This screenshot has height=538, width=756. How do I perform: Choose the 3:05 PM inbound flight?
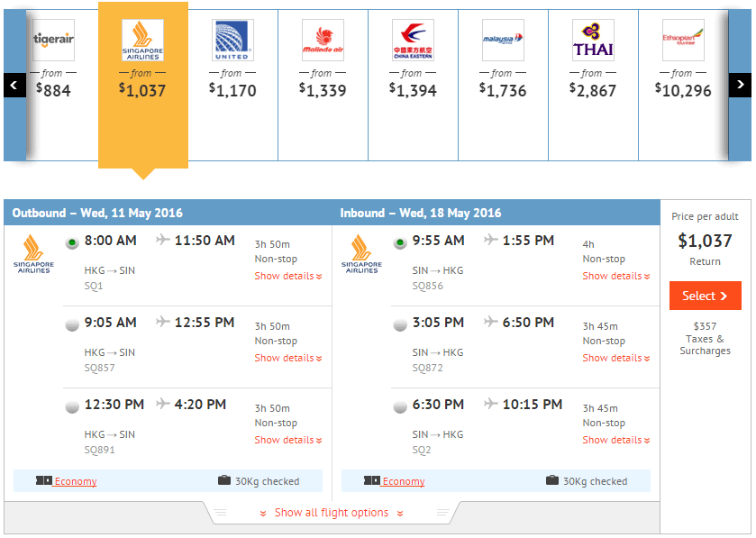[x=400, y=325]
